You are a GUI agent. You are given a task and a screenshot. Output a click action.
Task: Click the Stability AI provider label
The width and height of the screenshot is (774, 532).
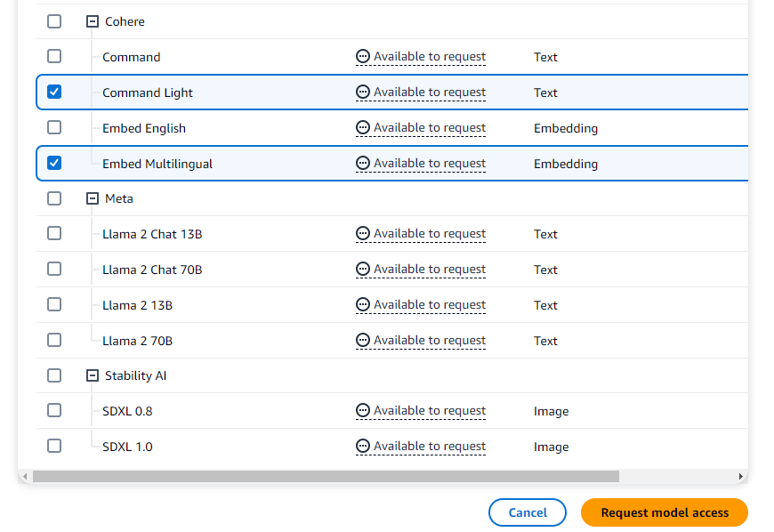click(x=136, y=376)
